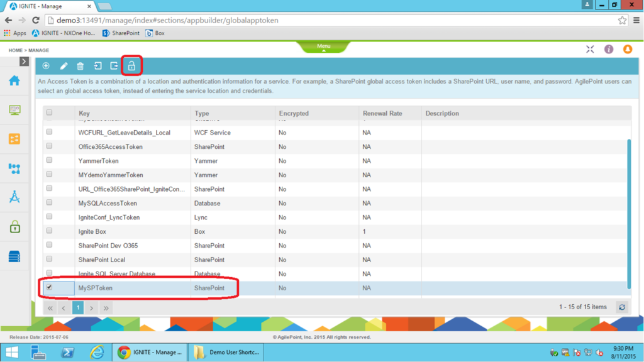Click the Export icon in the toolbar
644x362 pixels.
[113, 65]
